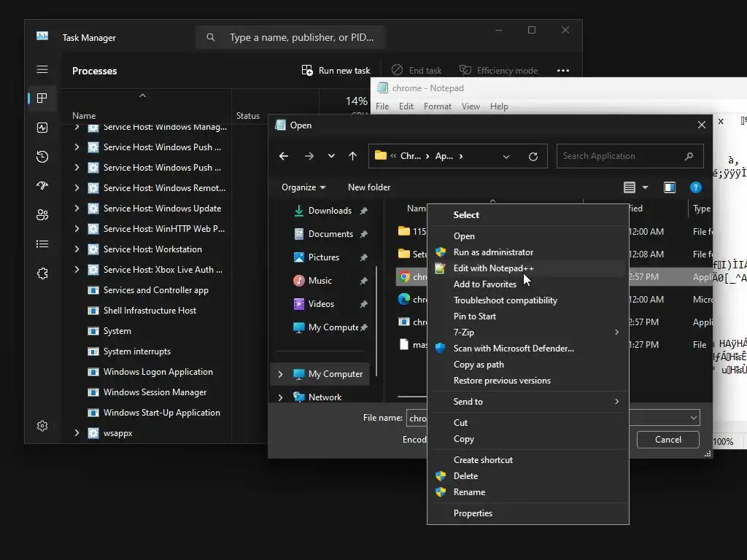Open the Users page icon in Task Manager
The image size is (747, 560).
coord(42,215)
